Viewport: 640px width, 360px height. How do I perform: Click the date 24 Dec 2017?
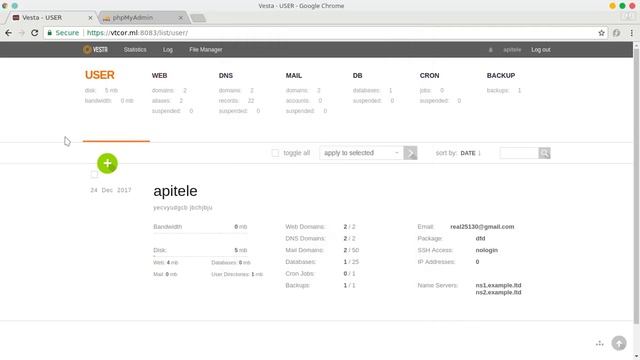pos(111,190)
